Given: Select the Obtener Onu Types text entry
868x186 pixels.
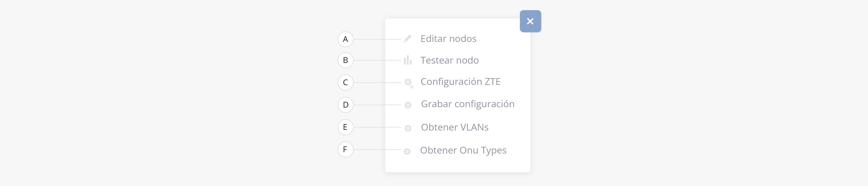Looking at the screenshot, I should [463, 150].
